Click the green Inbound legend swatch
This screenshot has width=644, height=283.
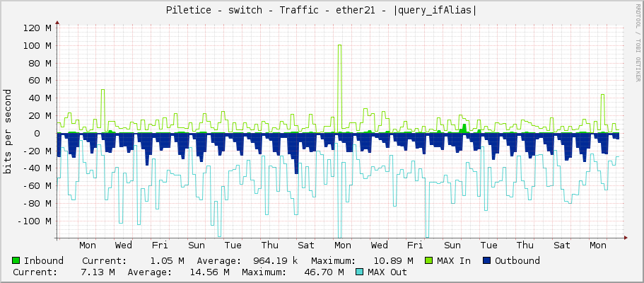tap(16, 261)
